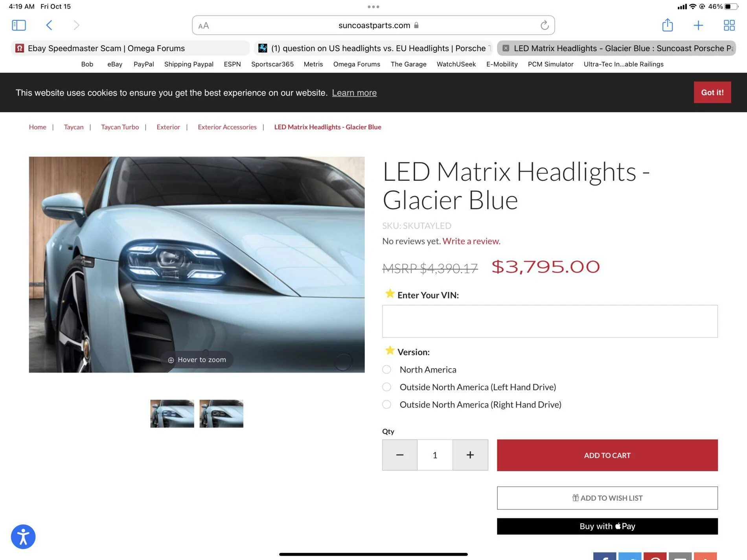The height and width of the screenshot is (560, 747).
Task: Open the WatchUSeek bookmark
Action: [456, 64]
